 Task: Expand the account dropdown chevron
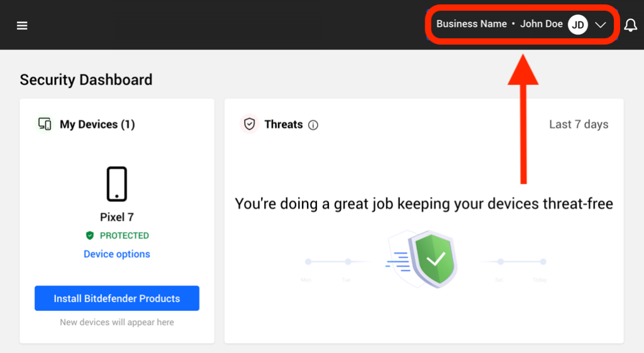tap(601, 25)
